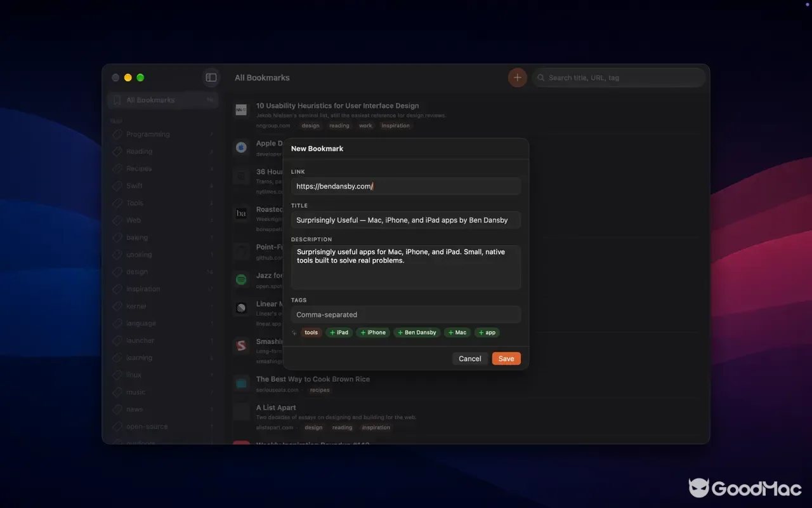Open the Web tag in sidebar

(x=162, y=220)
